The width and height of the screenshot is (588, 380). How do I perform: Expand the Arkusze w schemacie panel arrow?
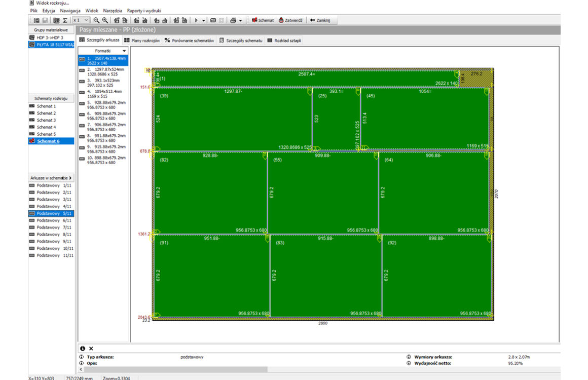click(70, 178)
